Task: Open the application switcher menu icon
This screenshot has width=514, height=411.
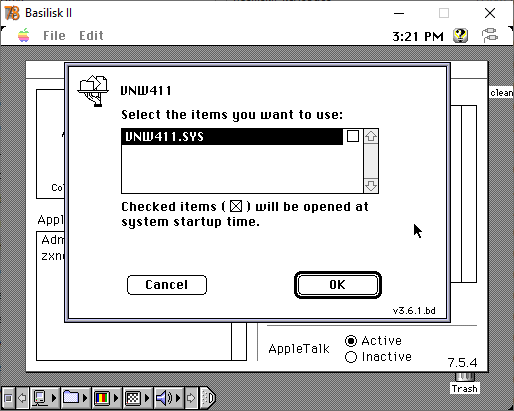Action: tap(490, 35)
